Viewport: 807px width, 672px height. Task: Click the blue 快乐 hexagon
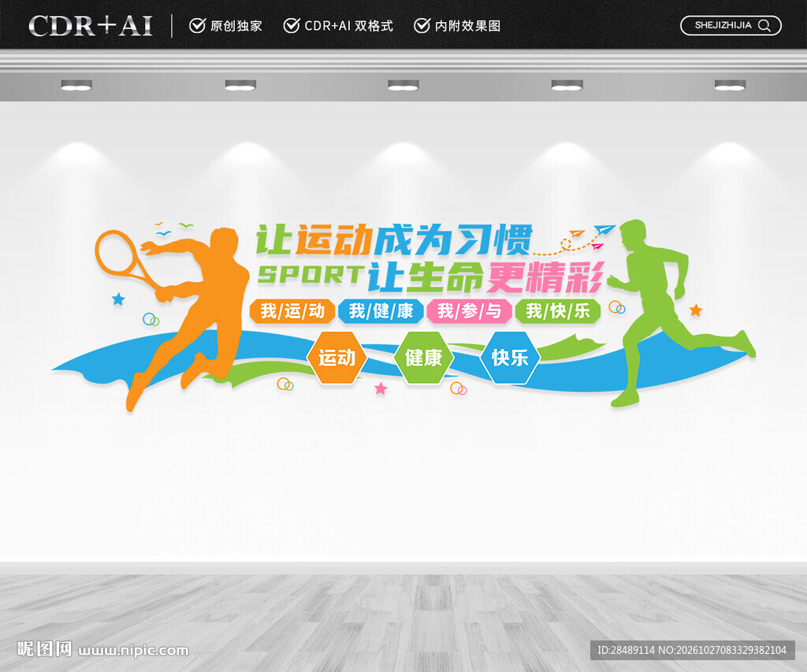tap(510, 358)
